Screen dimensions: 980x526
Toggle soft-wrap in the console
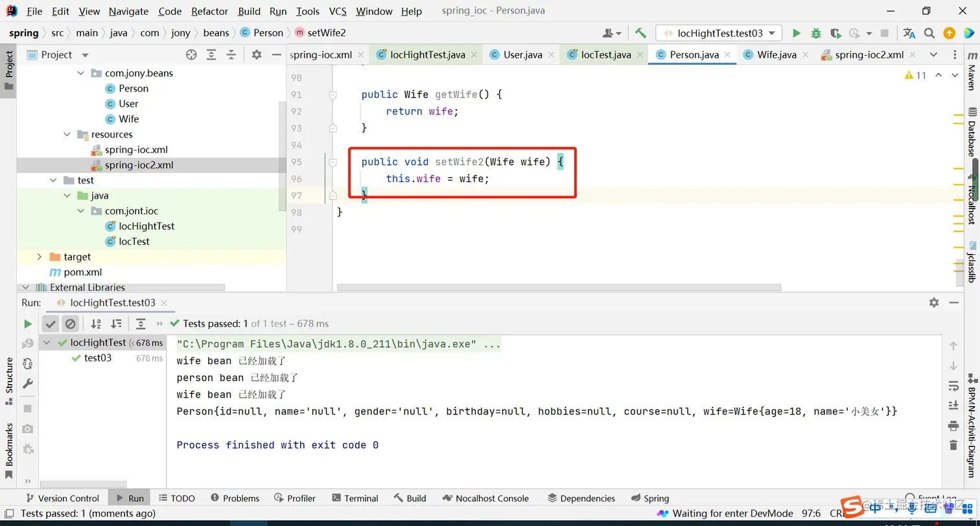pyautogui.click(x=953, y=386)
